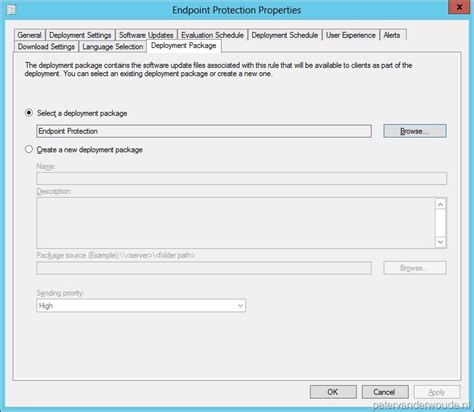Click the Cancel button

[x=385, y=392]
